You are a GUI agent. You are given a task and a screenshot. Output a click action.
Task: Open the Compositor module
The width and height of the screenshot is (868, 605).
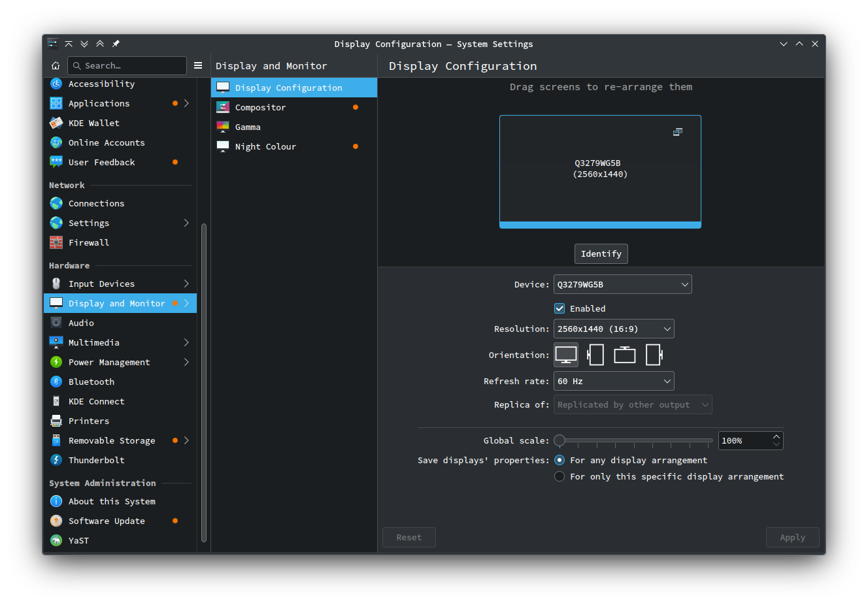(294, 107)
